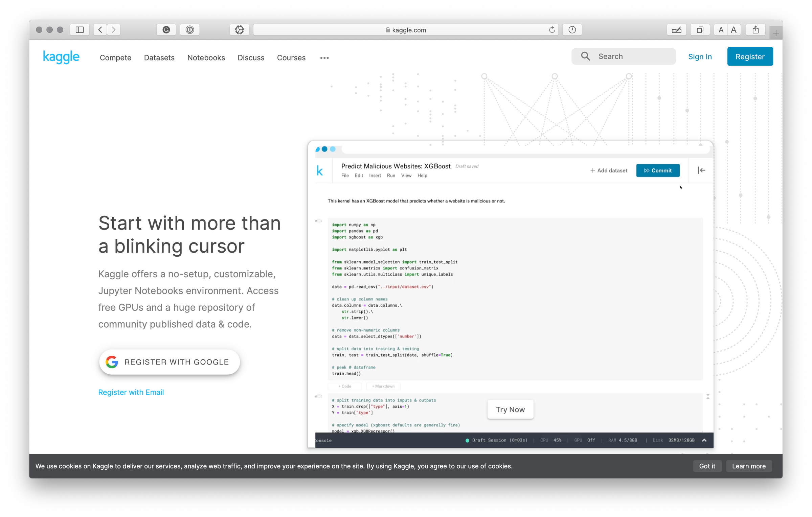Click the browser back arrow
812x517 pixels.
coord(100,30)
